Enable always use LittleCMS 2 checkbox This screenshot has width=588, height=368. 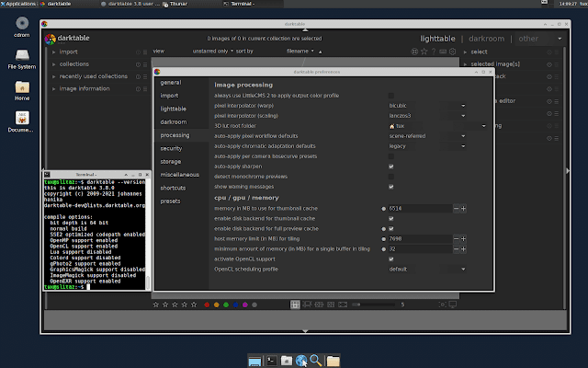391,96
